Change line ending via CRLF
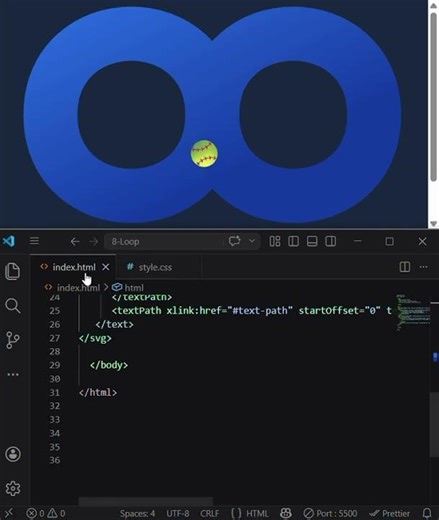The image size is (439, 520). point(209,513)
